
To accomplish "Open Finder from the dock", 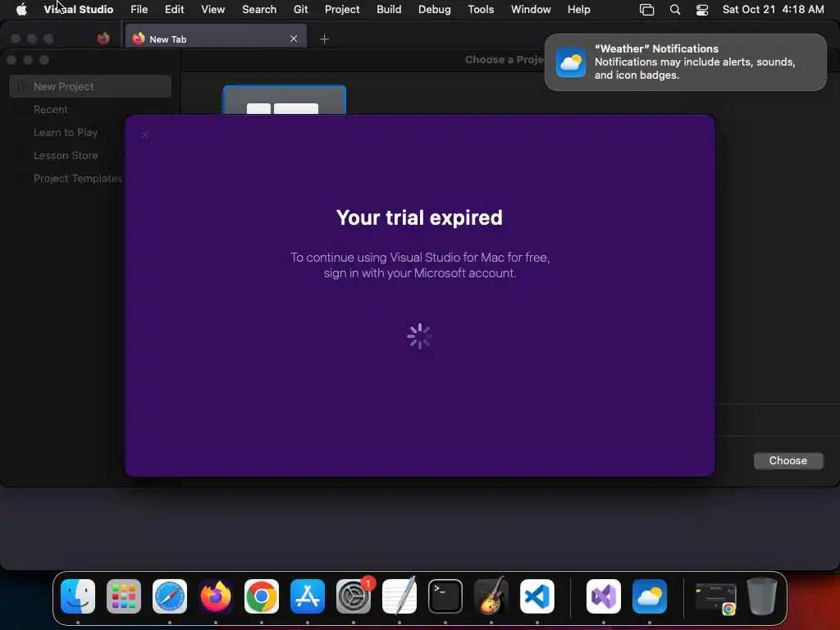I will tap(78, 596).
